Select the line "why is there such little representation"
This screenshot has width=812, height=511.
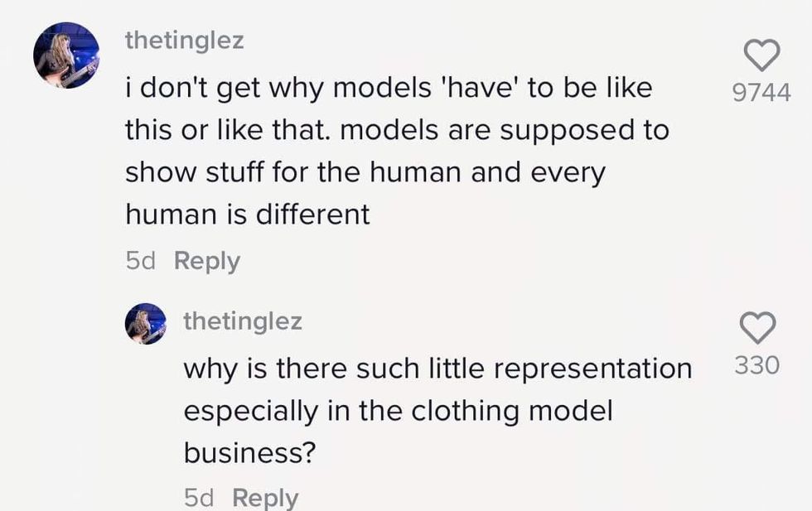click(x=437, y=368)
